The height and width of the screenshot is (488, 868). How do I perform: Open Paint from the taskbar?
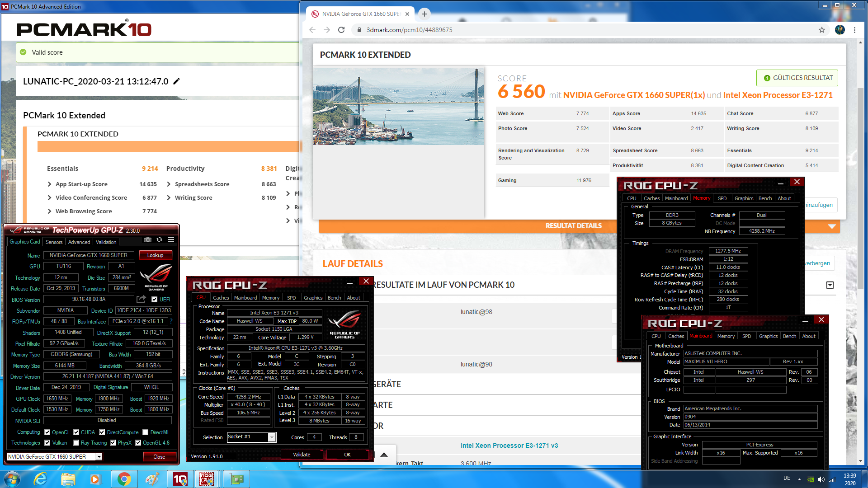point(151,479)
